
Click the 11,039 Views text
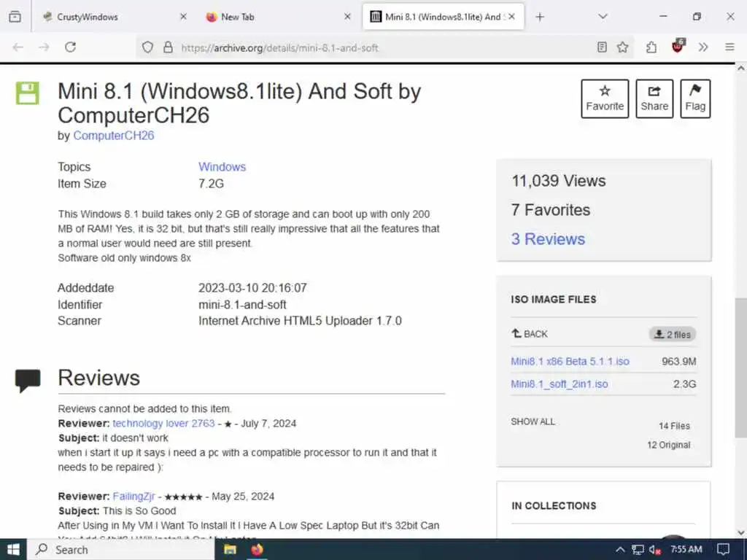click(558, 181)
